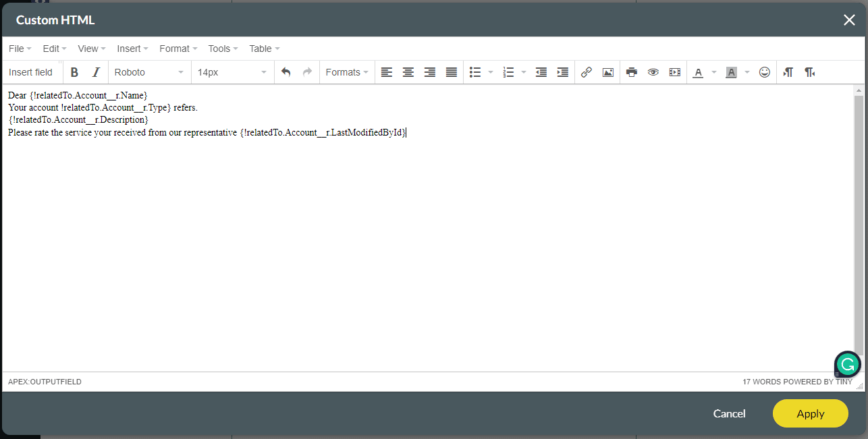Screen dimensions: 868x439
Task: Click the print icon
Action: coord(632,72)
